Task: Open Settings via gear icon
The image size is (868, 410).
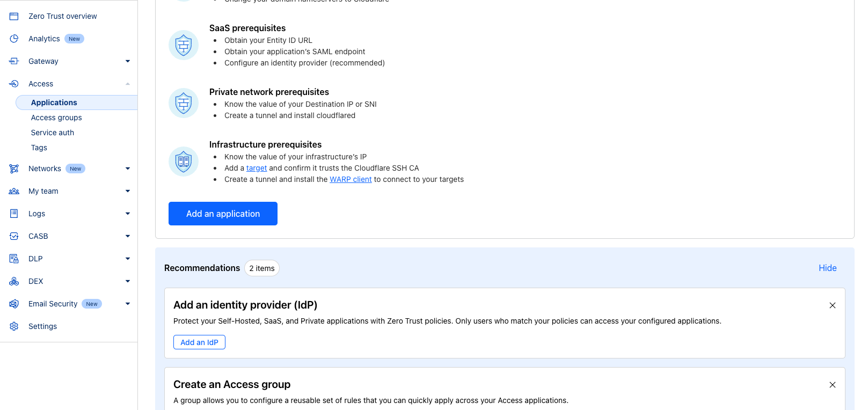Action: click(14, 326)
